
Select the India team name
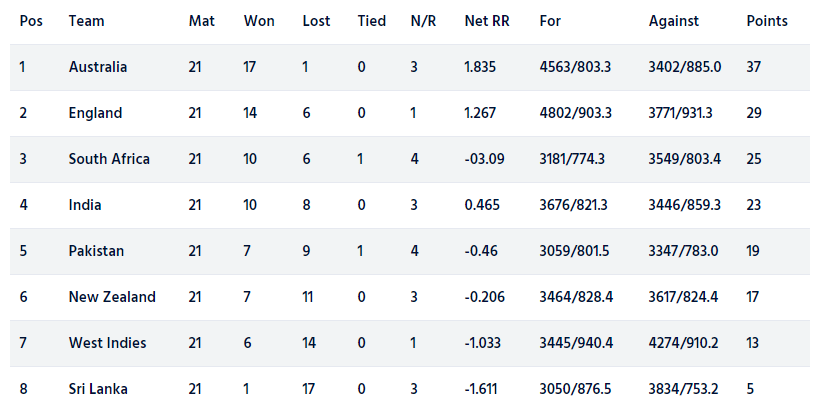(x=85, y=205)
